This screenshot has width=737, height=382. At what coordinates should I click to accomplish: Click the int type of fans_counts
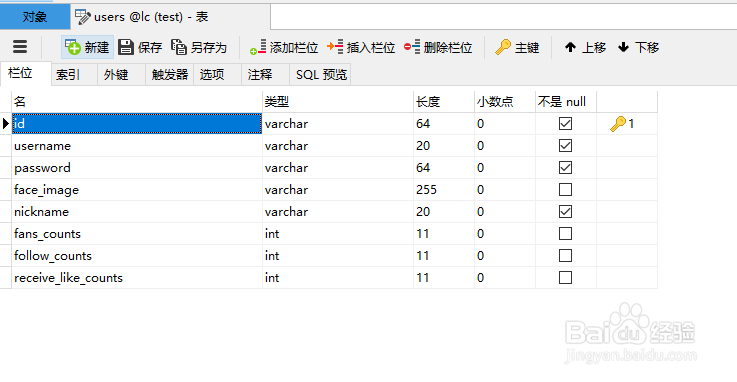[338, 234]
